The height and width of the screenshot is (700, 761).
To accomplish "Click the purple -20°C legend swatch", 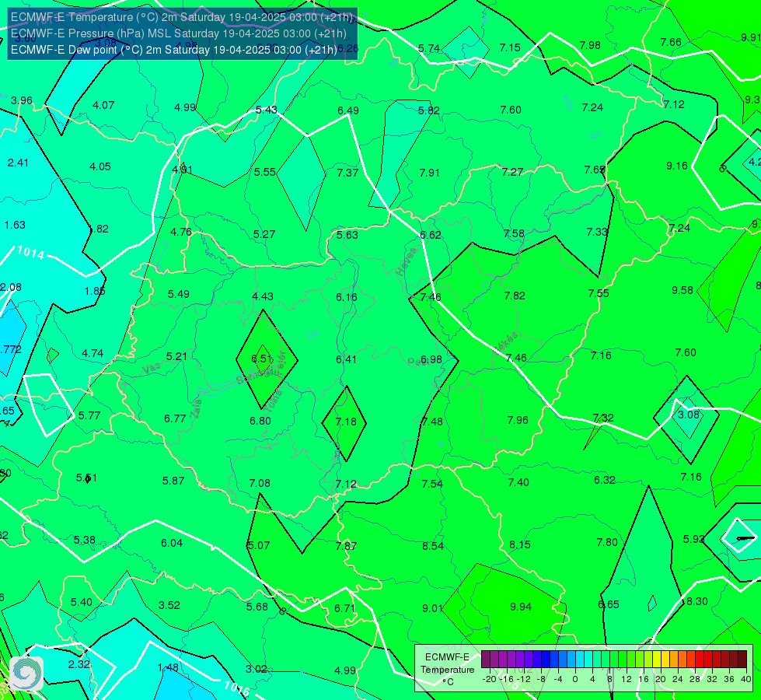I will [486, 660].
